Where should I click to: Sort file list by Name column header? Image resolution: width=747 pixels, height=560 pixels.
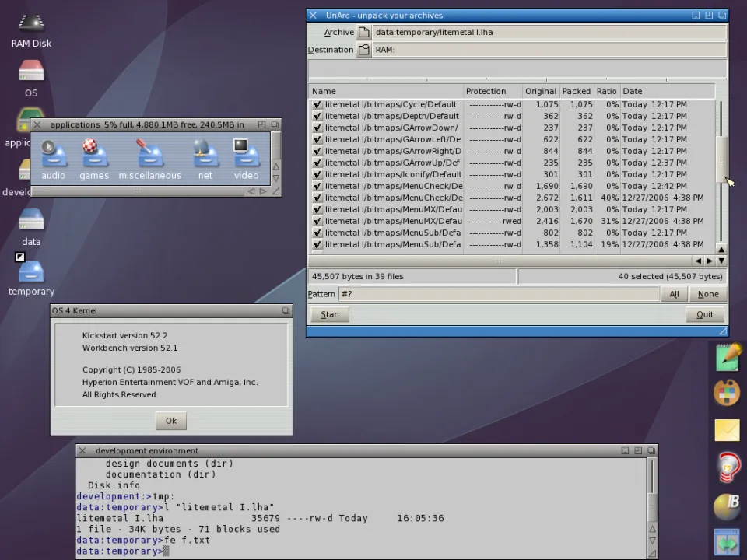pos(386,91)
